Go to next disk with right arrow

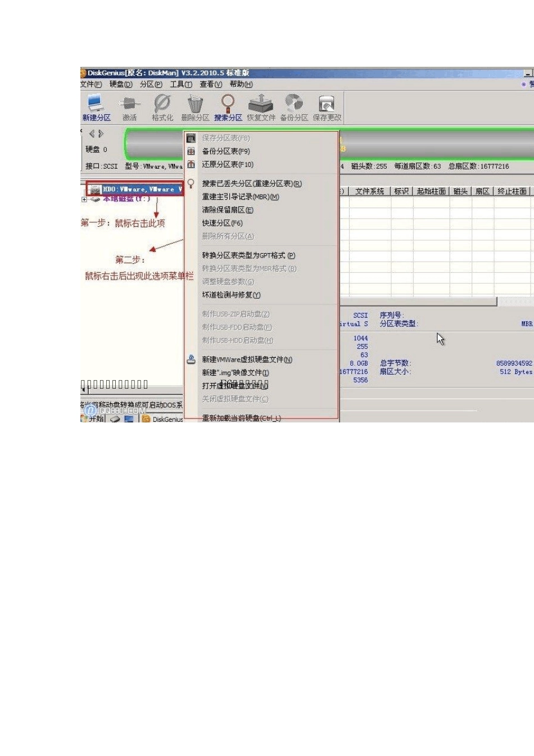[101, 134]
